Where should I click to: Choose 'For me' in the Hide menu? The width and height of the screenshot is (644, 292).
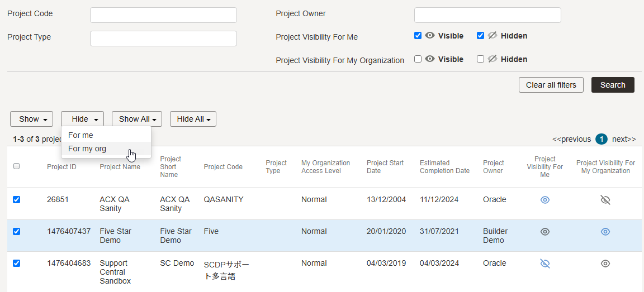tap(106, 135)
